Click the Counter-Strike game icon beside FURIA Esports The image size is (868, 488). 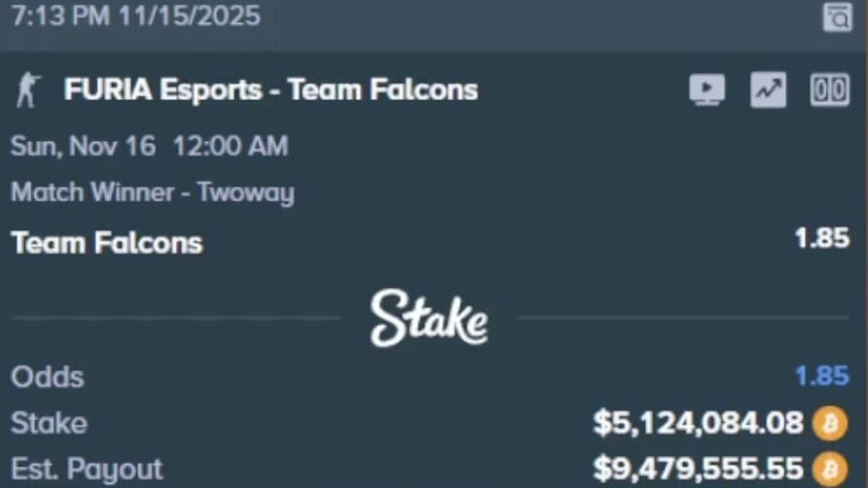(27, 91)
